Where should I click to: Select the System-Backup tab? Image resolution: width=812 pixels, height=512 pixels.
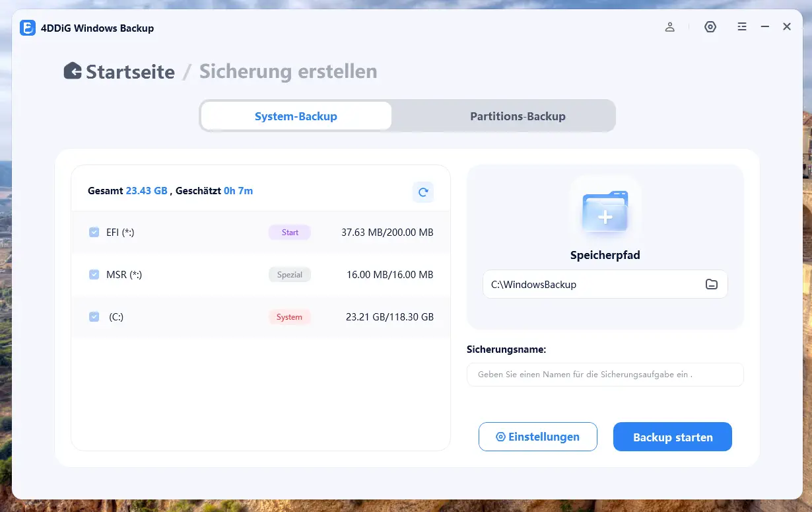pyautogui.click(x=296, y=116)
